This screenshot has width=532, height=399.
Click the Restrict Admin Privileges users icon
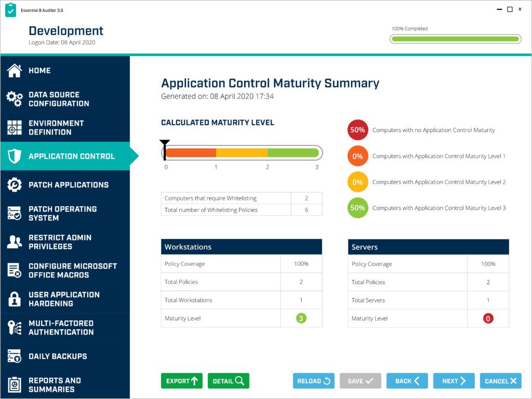[x=16, y=242]
